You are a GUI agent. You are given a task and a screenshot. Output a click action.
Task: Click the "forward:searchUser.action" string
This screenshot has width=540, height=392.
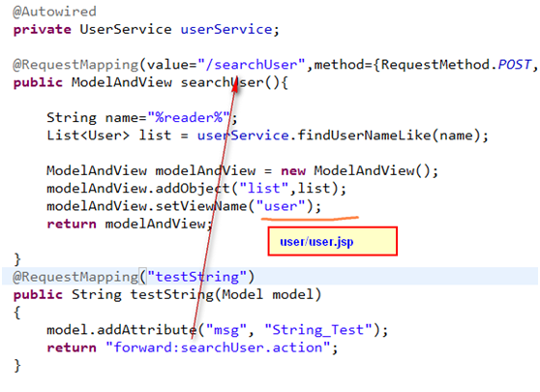click(218, 347)
